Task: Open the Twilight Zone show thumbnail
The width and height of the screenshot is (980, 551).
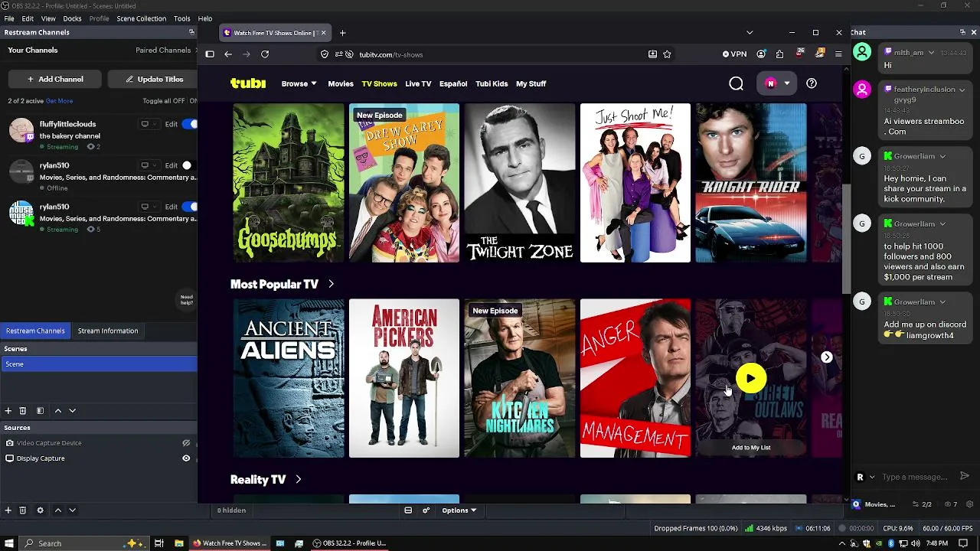Action: [x=520, y=183]
